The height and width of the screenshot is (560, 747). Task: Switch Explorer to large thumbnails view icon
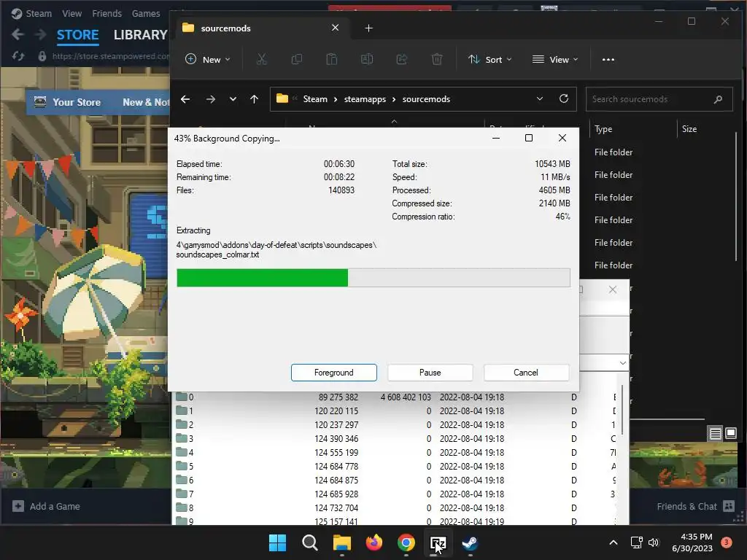pyautogui.click(x=731, y=433)
